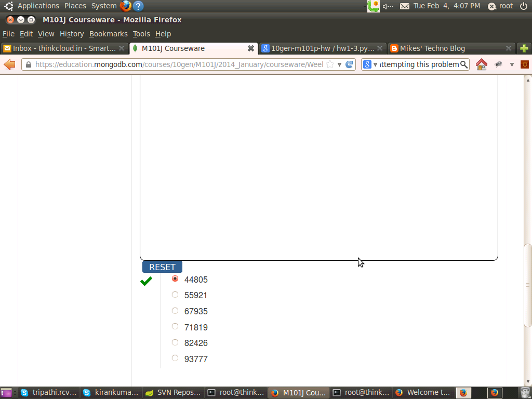Open the kirankuma Skype taskbar window
This screenshot has height=399, width=532.
tap(111, 393)
